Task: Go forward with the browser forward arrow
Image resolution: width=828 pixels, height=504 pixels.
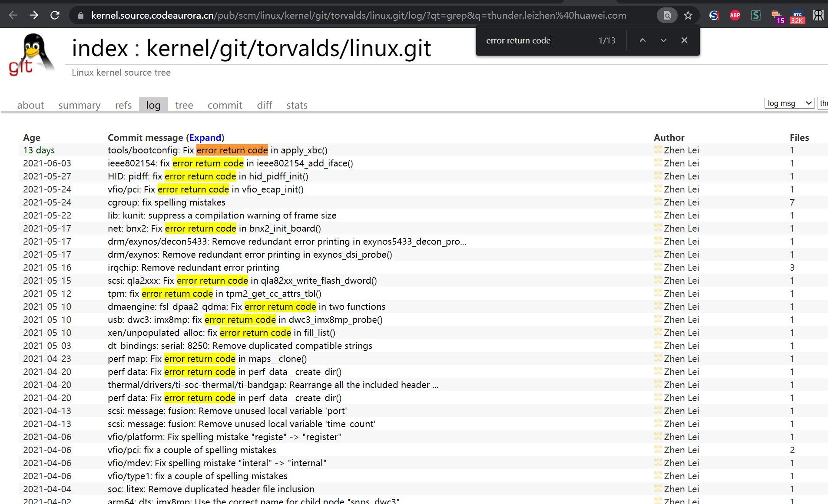Action: (34, 16)
